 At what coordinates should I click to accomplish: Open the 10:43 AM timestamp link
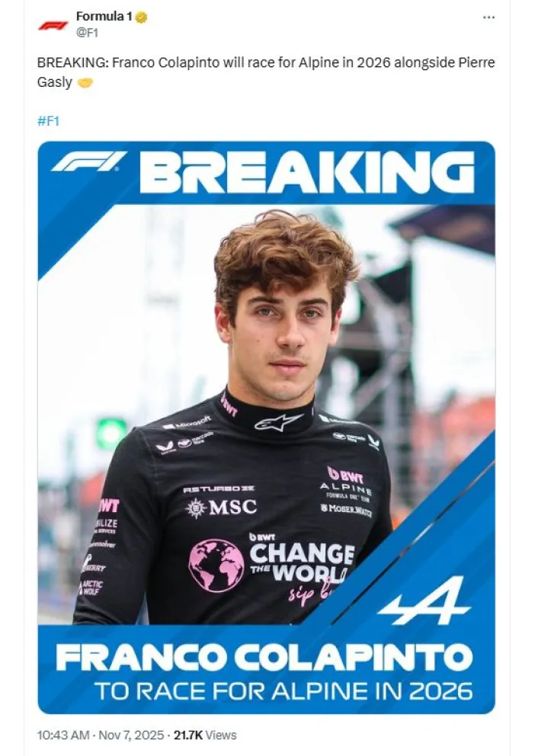(x=63, y=735)
